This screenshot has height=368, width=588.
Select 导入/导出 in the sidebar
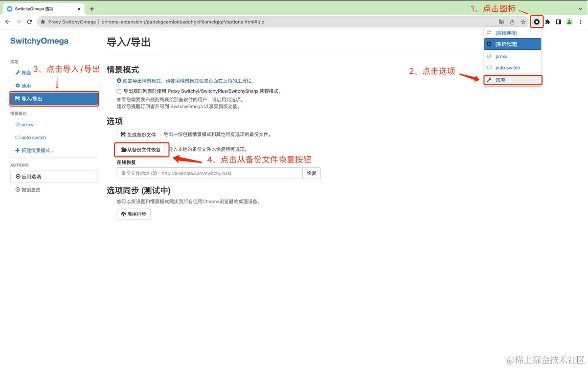tap(54, 99)
